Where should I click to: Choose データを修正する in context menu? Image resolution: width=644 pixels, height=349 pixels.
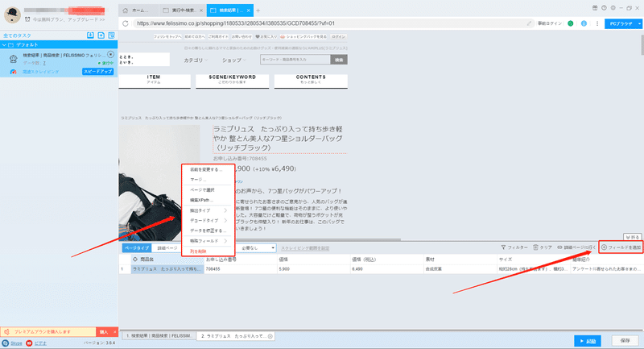point(208,231)
